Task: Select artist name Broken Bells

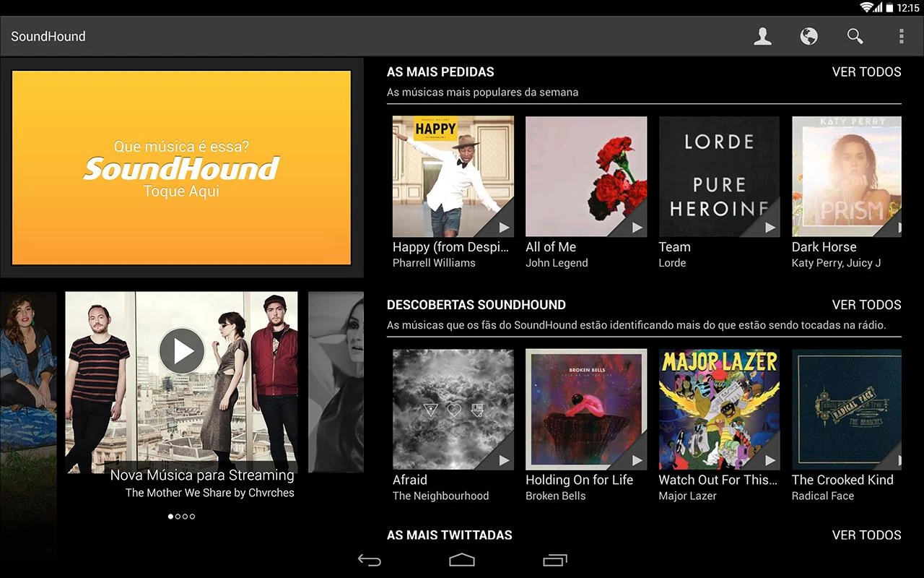Action: click(x=556, y=496)
